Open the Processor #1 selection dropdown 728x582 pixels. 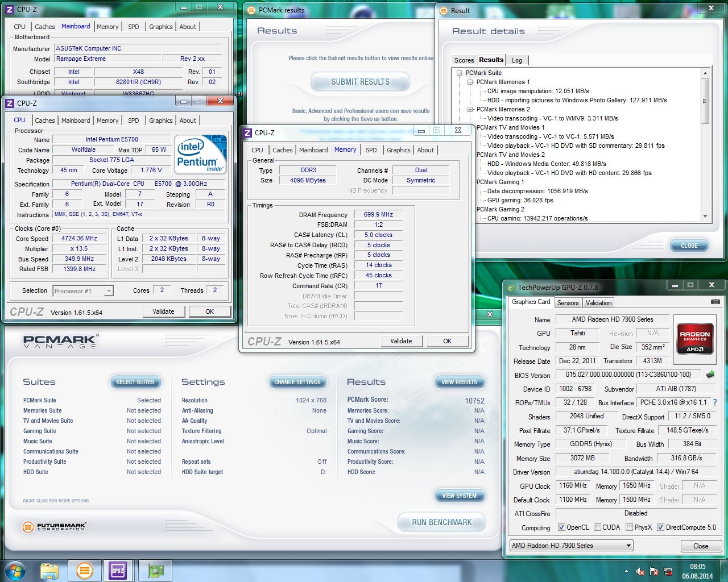tap(83, 291)
